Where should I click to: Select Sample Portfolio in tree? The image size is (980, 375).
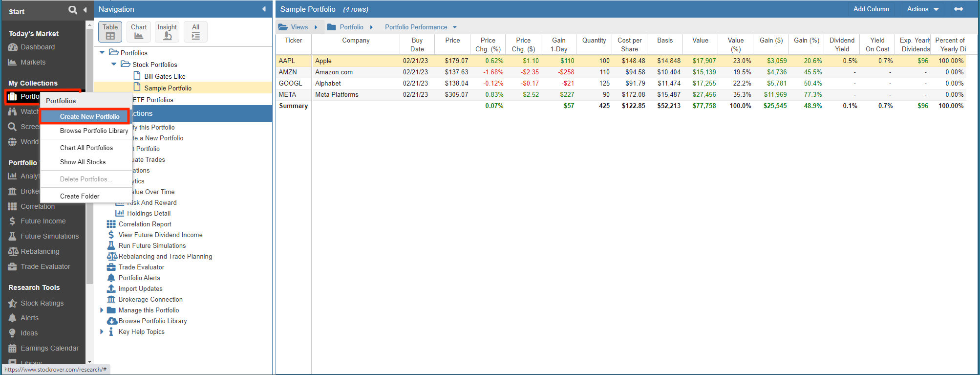[x=168, y=88]
